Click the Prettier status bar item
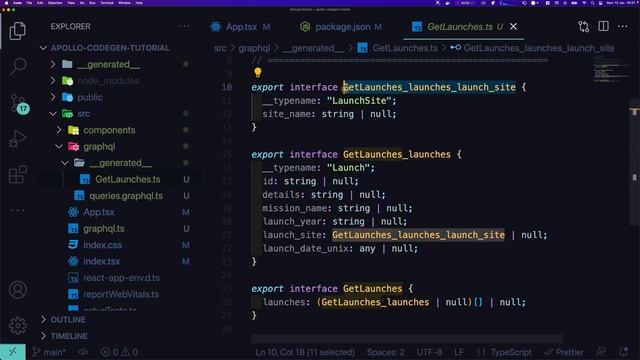The height and width of the screenshot is (360, 640). click(564, 352)
